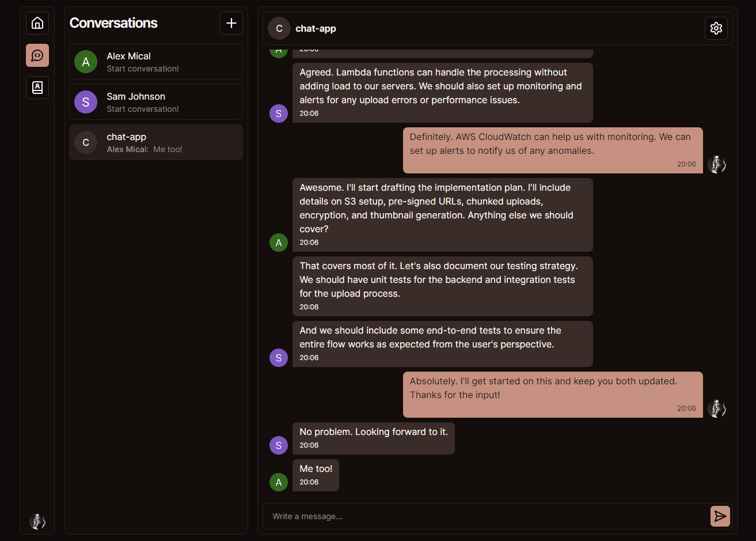
Task: Click the 'Me too!' message bubble
Action: [316, 475]
